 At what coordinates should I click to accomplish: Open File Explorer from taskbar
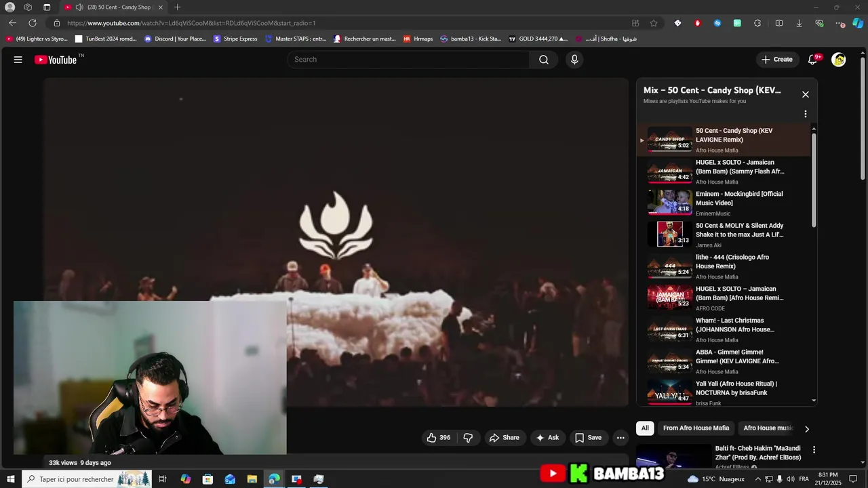click(x=252, y=479)
